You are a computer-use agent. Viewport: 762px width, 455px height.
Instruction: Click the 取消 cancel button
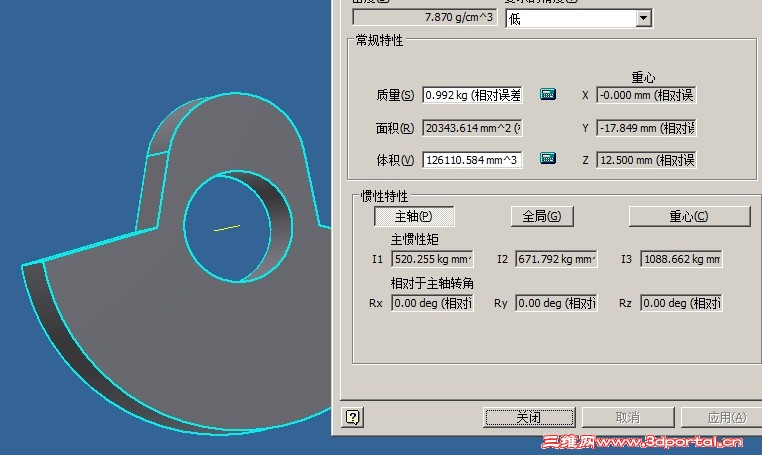[x=628, y=417]
